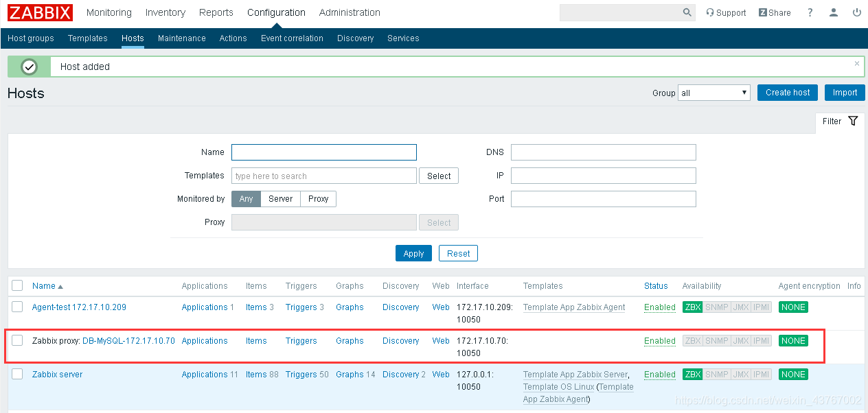Click the search magnifier icon

[687, 12]
